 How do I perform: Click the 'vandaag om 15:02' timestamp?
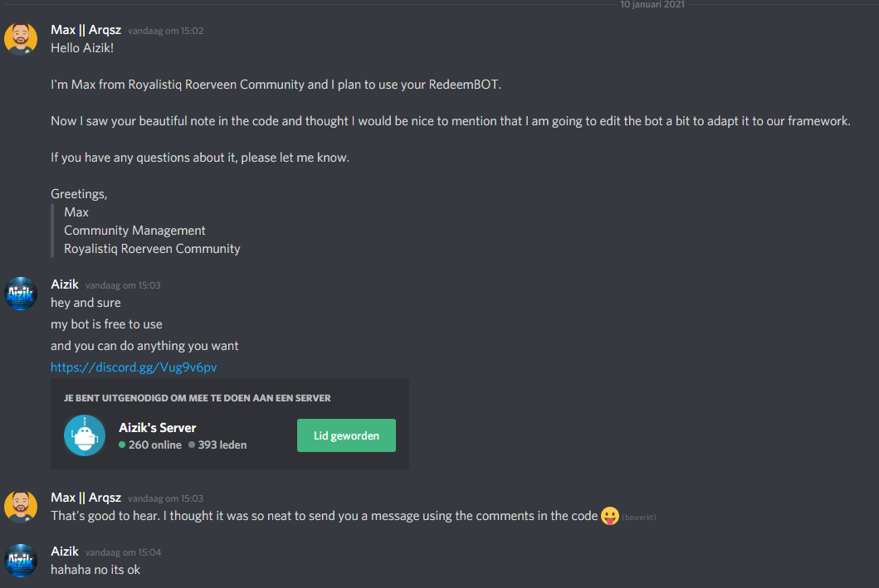pyautogui.click(x=165, y=31)
